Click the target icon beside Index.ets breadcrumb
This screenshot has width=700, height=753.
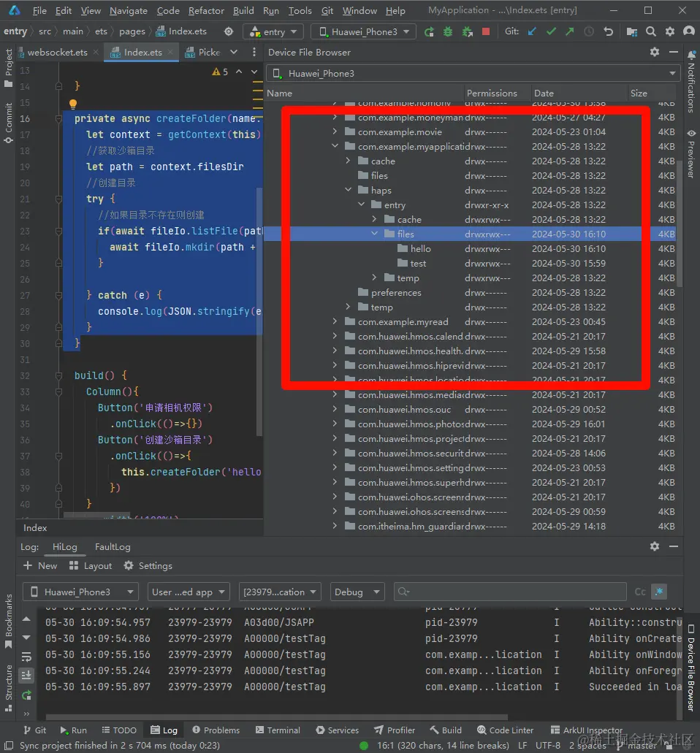229,31
